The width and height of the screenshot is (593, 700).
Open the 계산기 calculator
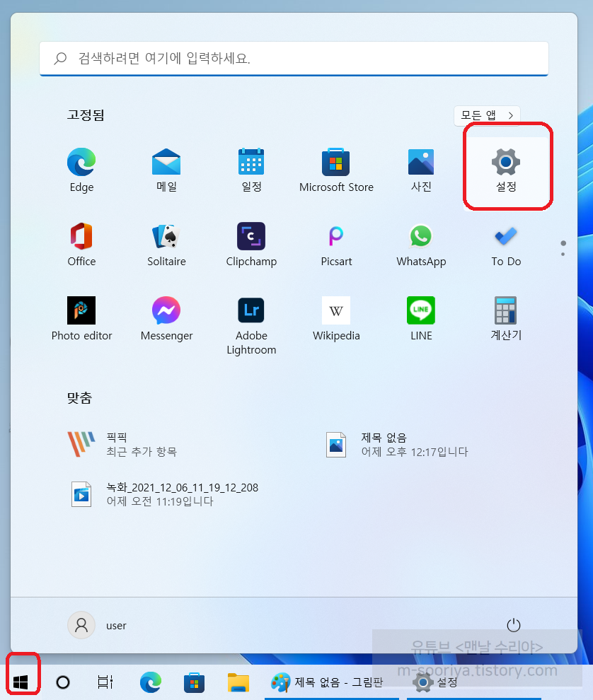(x=506, y=319)
